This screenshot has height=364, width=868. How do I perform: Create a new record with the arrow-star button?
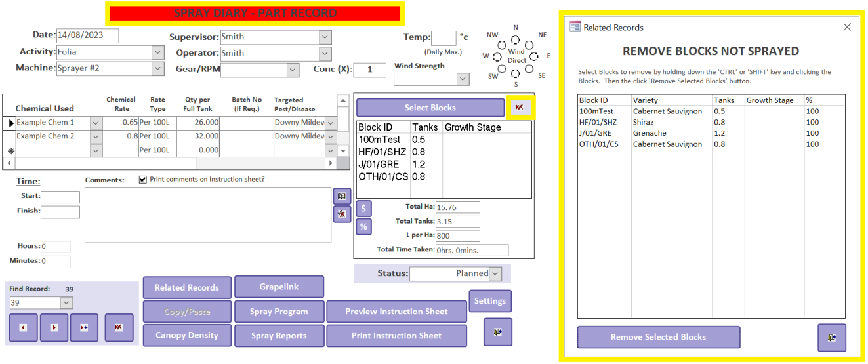coord(84,328)
